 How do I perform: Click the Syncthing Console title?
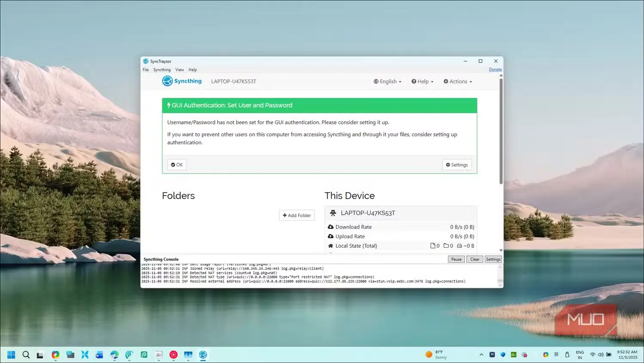[x=161, y=259]
